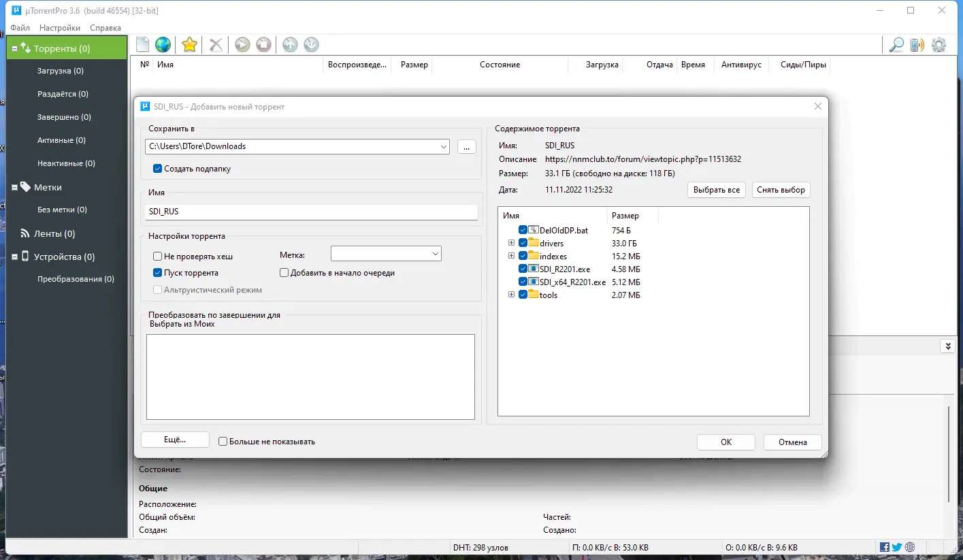Image resolution: width=963 pixels, height=560 pixels.
Task: Click the Start torrent play icon
Action: (x=242, y=45)
